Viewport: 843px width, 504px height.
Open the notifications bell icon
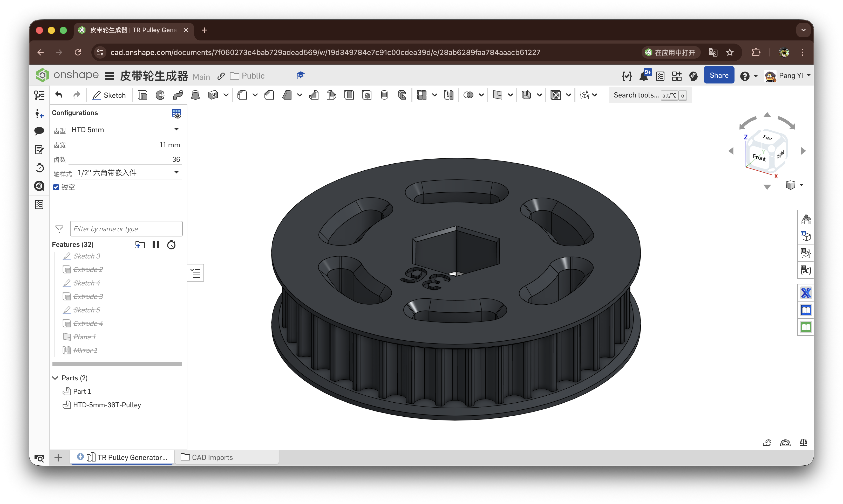(x=643, y=76)
